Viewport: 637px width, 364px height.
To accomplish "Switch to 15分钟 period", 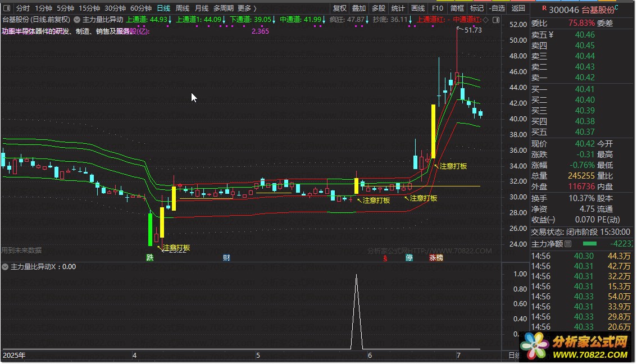I will pyautogui.click(x=89, y=8).
